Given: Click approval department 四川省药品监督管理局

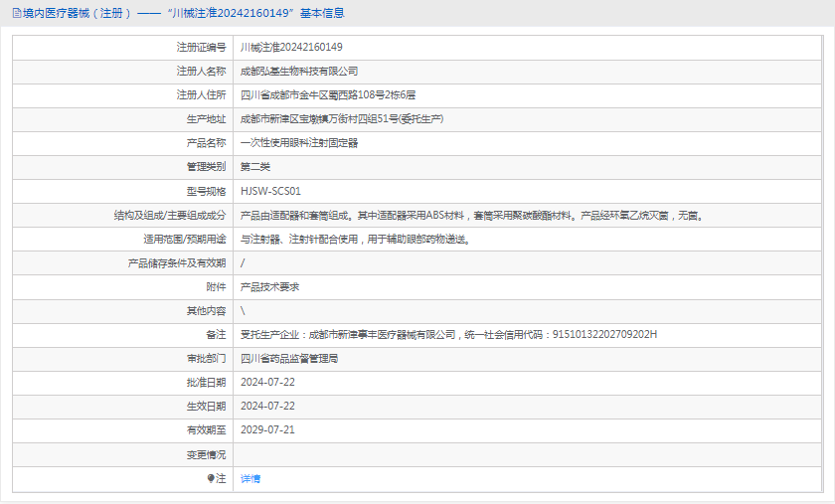Looking at the screenshot, I should [x=289, y=358].
